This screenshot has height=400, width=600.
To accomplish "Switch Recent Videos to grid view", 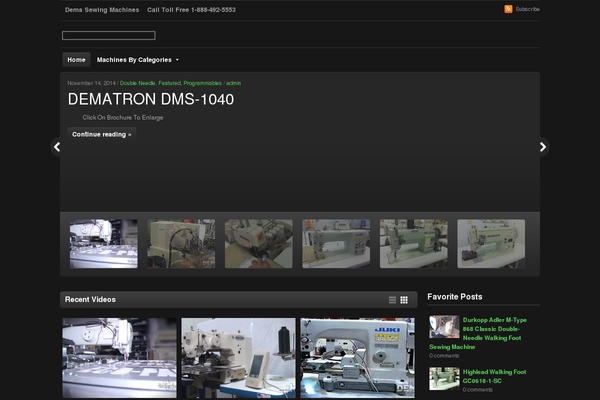I will (x=404, y=300).
